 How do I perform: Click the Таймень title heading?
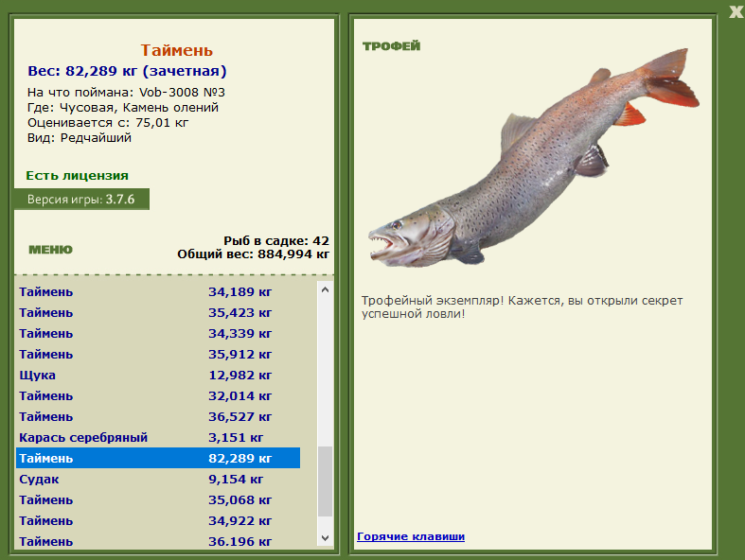point(176,50)
